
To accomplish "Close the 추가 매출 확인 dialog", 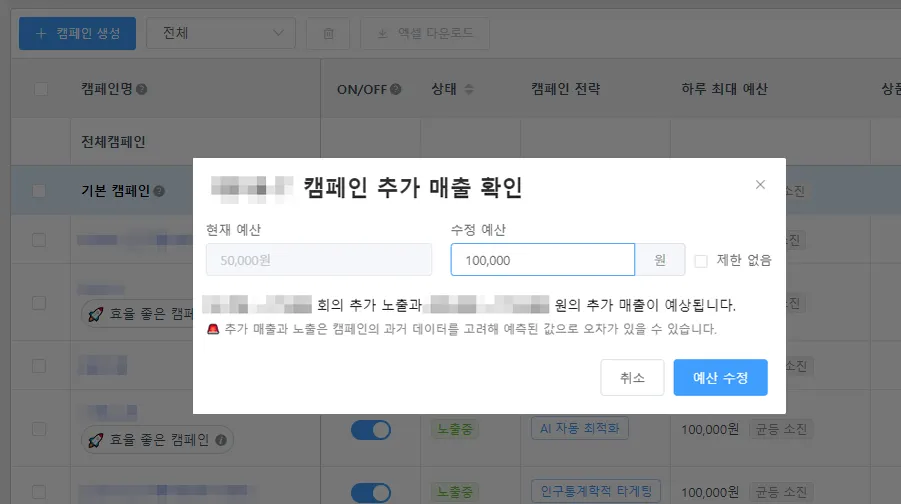I will coord(760,184).
